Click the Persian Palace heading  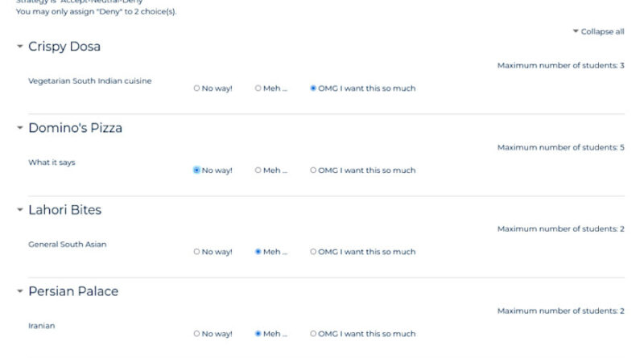(x=73, y=291)
